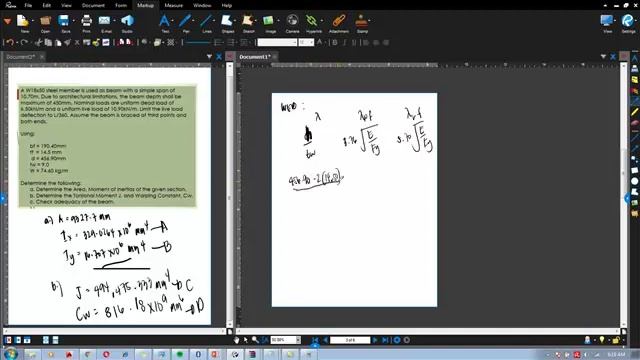Go to the last page
The height and width of the screenshot is (360, 640).
tap(385, 340)
